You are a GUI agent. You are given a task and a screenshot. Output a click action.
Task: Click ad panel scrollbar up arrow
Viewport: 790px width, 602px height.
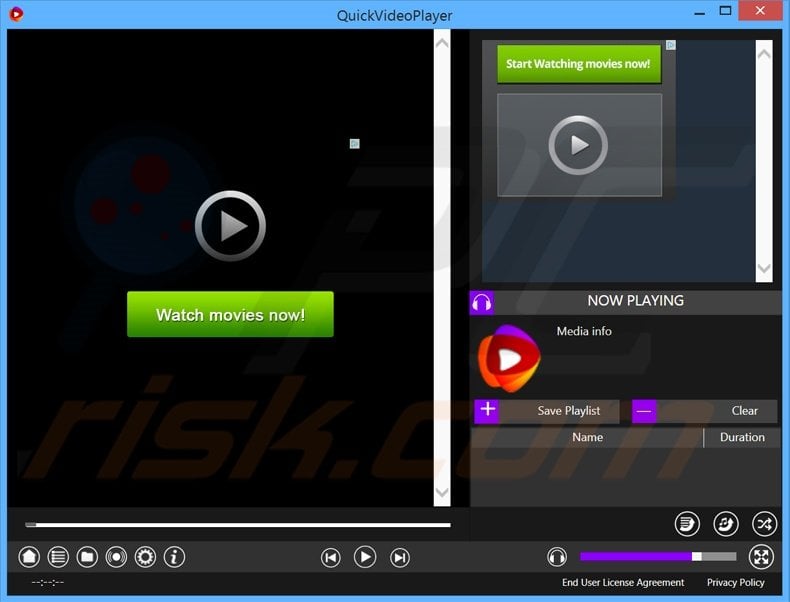tap(764, 53)
